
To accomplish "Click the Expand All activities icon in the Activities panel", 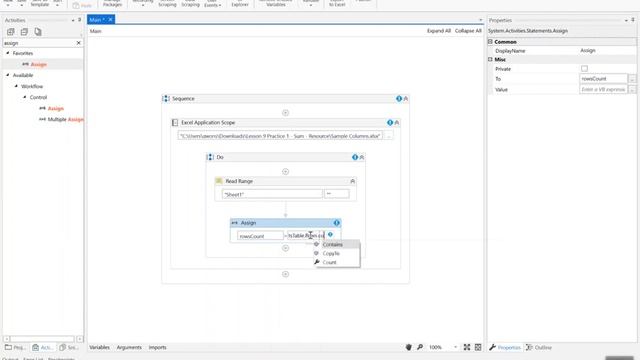I will click(x=11, y=32).
